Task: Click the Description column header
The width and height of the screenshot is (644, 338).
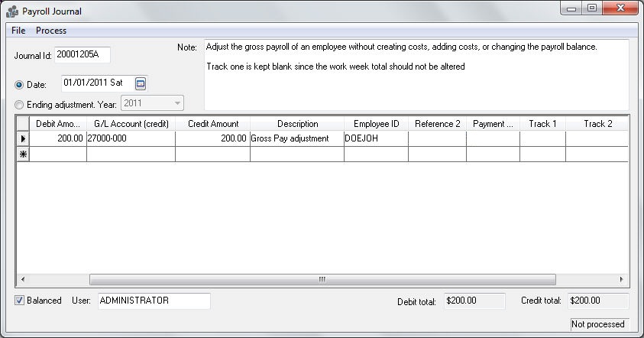Action: pyautogui.click(x=297, y=123)
